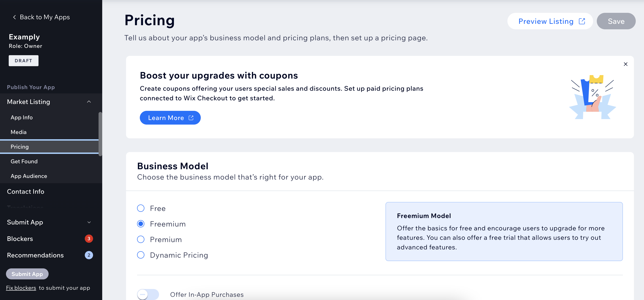Click the Learn More button
The image size is (644, 300).
[170, 117]
